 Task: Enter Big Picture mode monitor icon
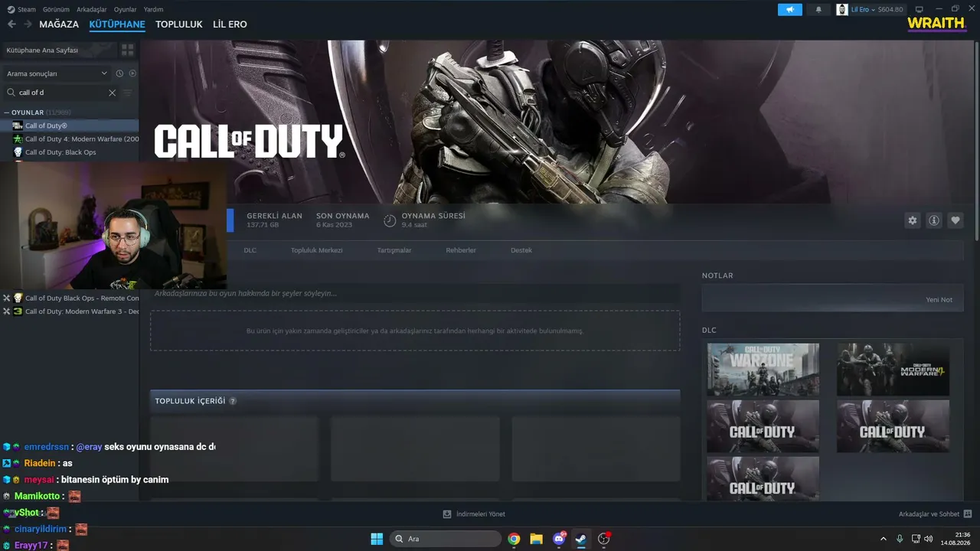(920, 9)
